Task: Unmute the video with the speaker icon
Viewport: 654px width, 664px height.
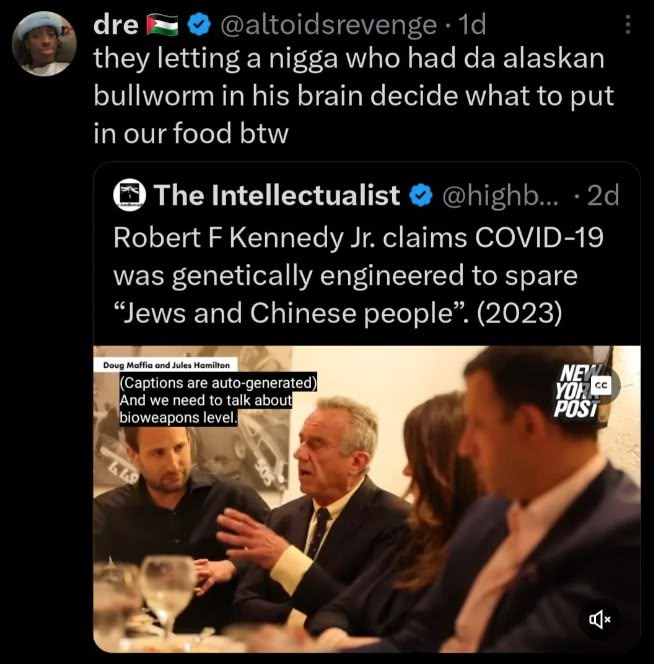Action: pos(600,620)
